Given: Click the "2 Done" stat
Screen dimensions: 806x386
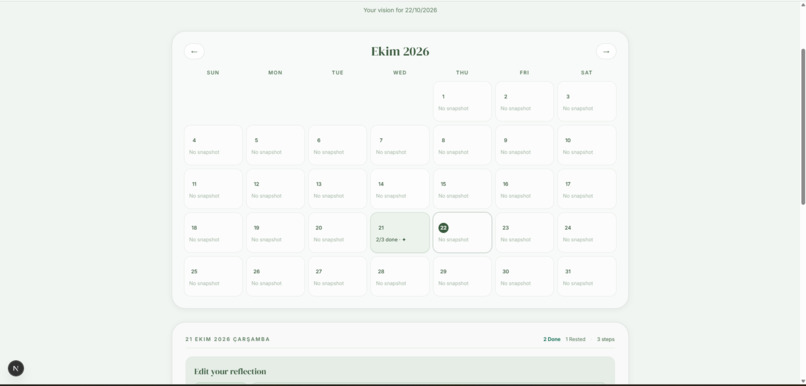Looking at the screenshot, I should click(552, 339).
